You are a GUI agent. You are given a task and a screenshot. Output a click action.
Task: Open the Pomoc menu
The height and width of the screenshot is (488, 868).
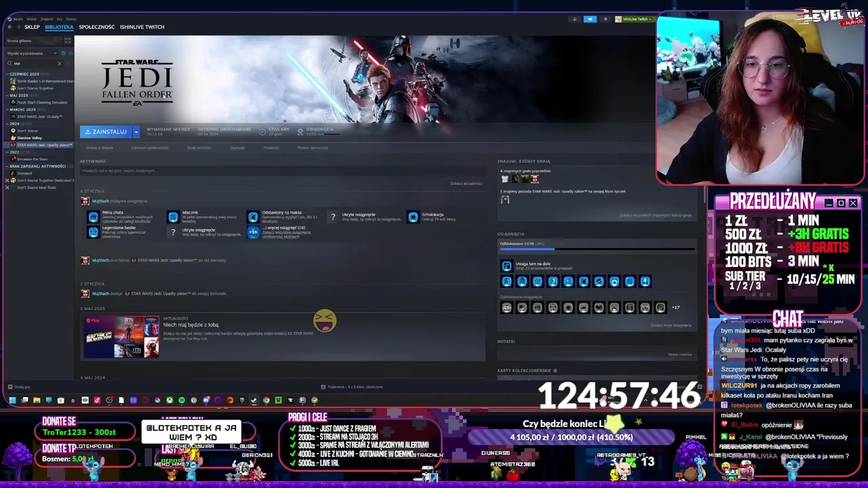click(x=71, y=19)
